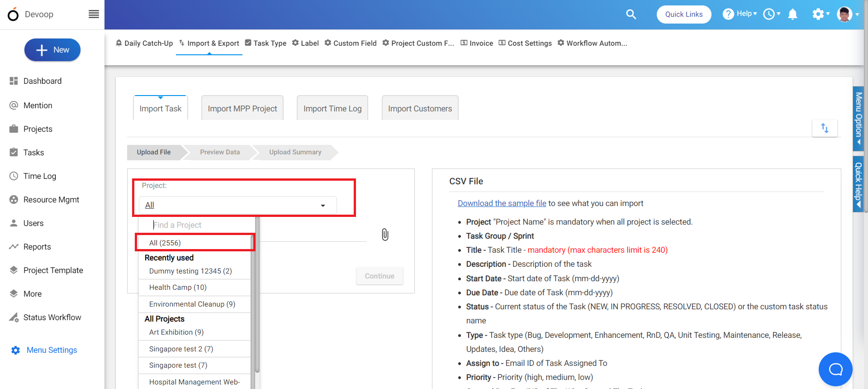This screenshot has width=868, height=389.
Task: Select Health Camp (10) project
Action: pyautogui.click(x=195, y=288)
